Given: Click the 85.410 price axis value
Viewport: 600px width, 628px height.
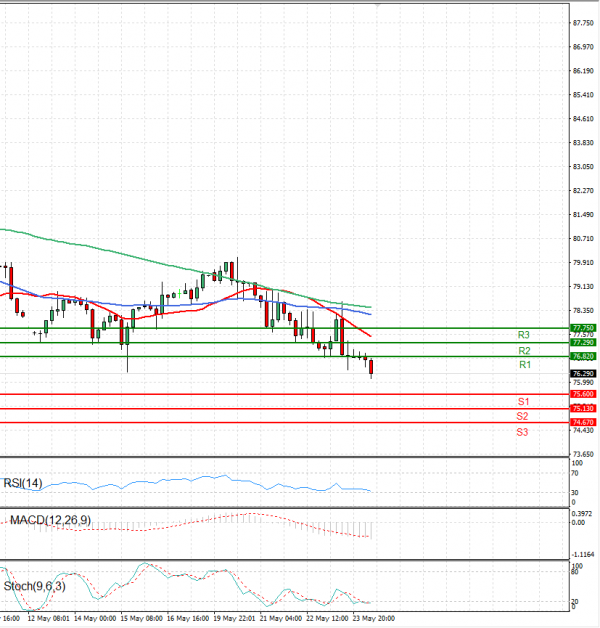Looking at the screenshot, I should pyautogui.click(x=583, y=95).
